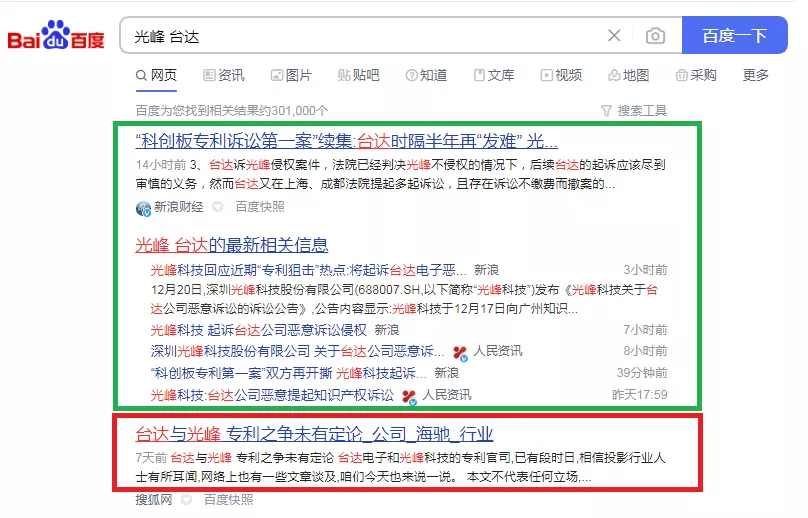Expand the 更多 menu
Image resolution: width=808 pixels, height=518 pixels.
click(x=755, y=75)
